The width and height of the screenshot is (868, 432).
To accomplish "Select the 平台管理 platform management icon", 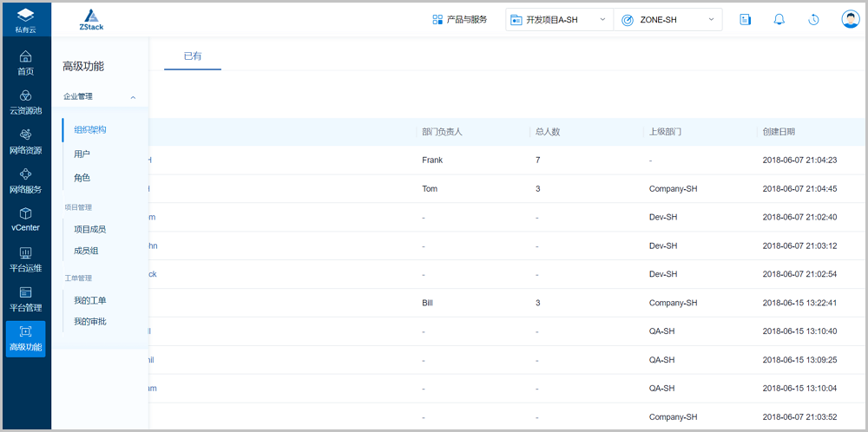I will click(x=25, y=292).
